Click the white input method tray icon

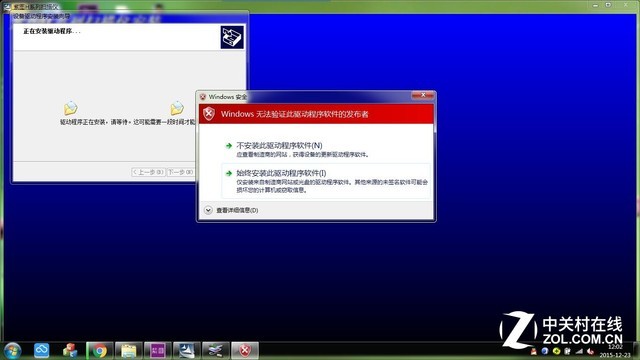[567, 351]
